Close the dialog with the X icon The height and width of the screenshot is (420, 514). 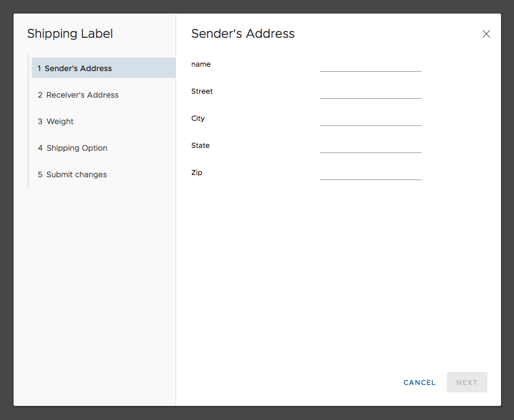tap(486, 34)
